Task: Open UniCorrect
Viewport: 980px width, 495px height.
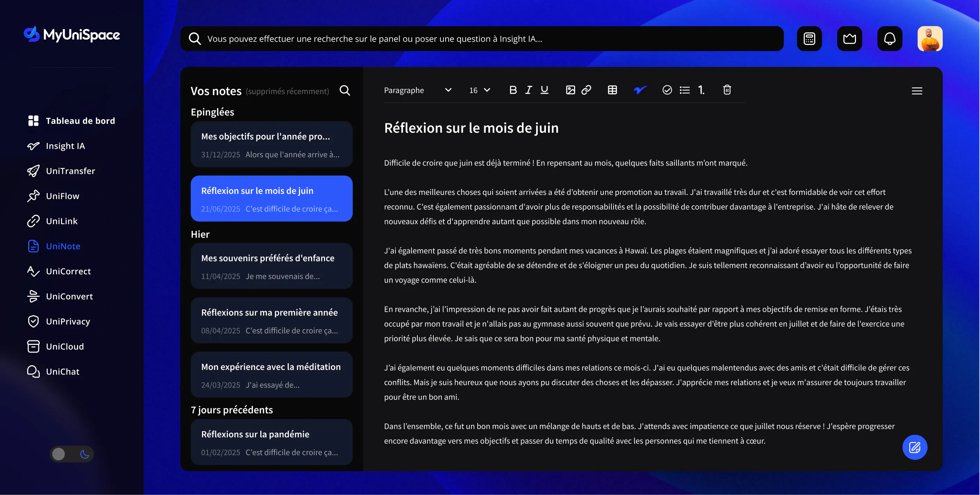Action: (x=59, y=271)
